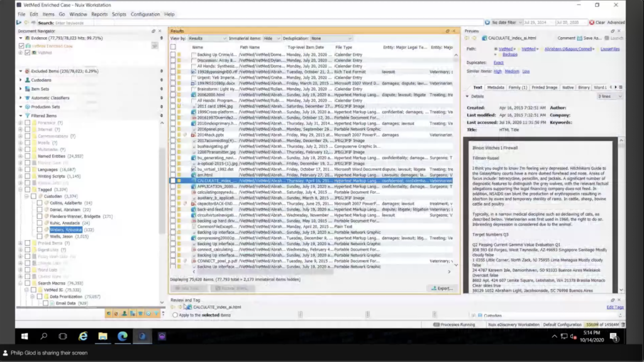644x362 pixels.
Task: Go to next item in Preview panel
Action: pyautogui.click(x=474, y=38)
